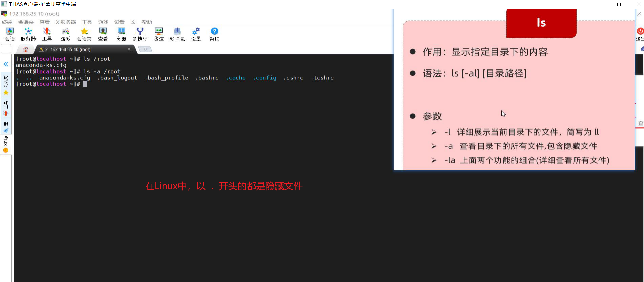644x282 pixels.
Task: Click the quick connect box left of tabs
Action: [x=6, y=49]
